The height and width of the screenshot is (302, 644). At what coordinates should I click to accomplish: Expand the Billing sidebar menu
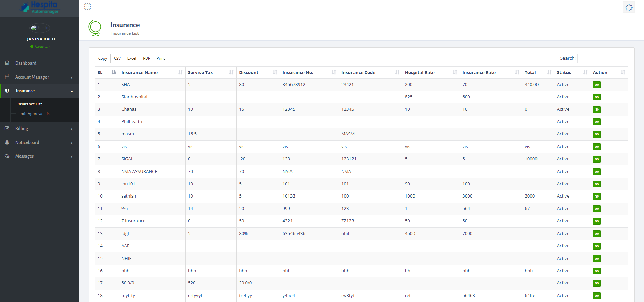tap(39, 128)
